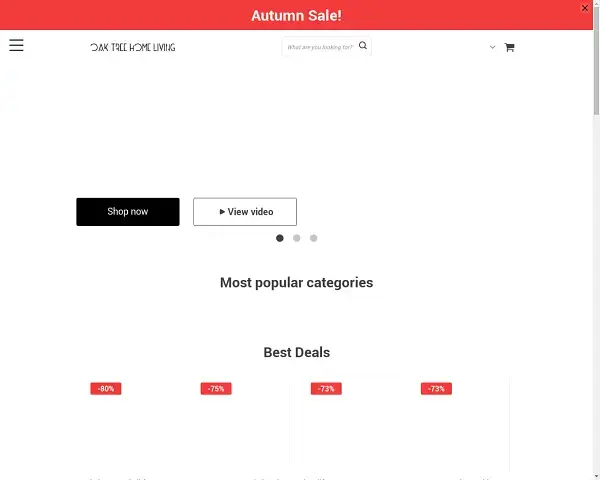Click the Shop now button
Screen dimensions: 600x480
(128, 212)
